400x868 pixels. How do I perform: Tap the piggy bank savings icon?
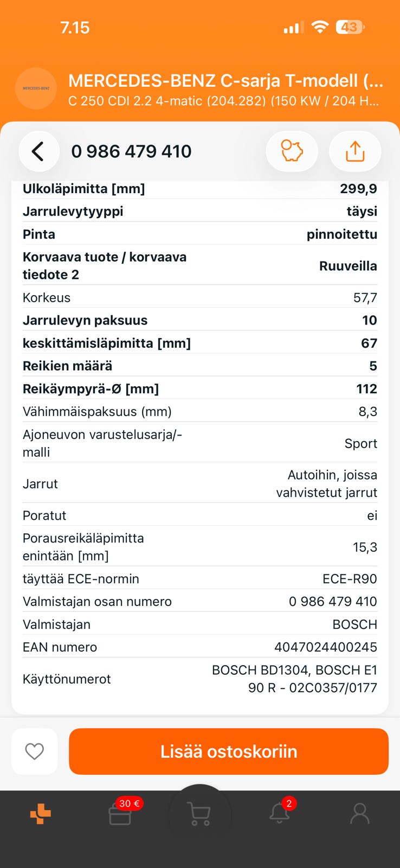(292, 151)
